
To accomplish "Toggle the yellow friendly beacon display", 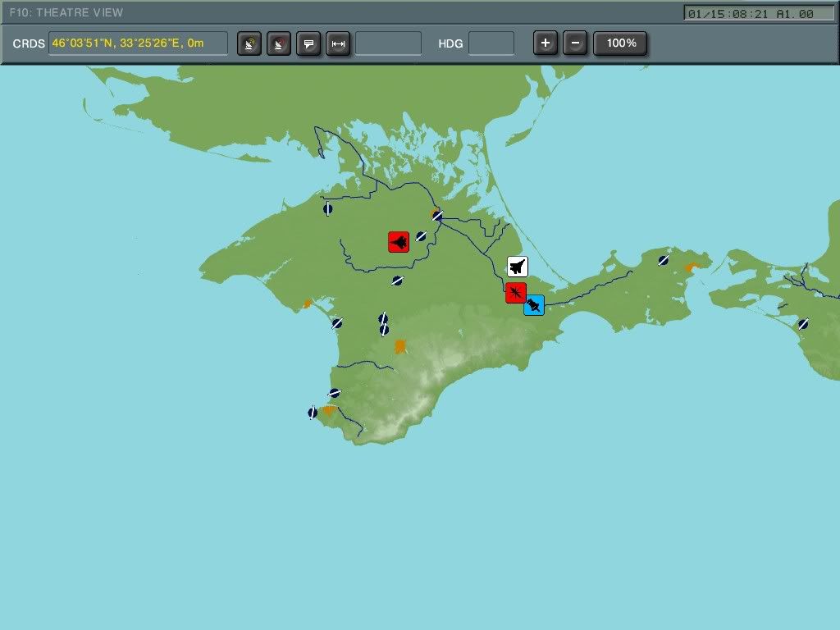I will 249,43.
